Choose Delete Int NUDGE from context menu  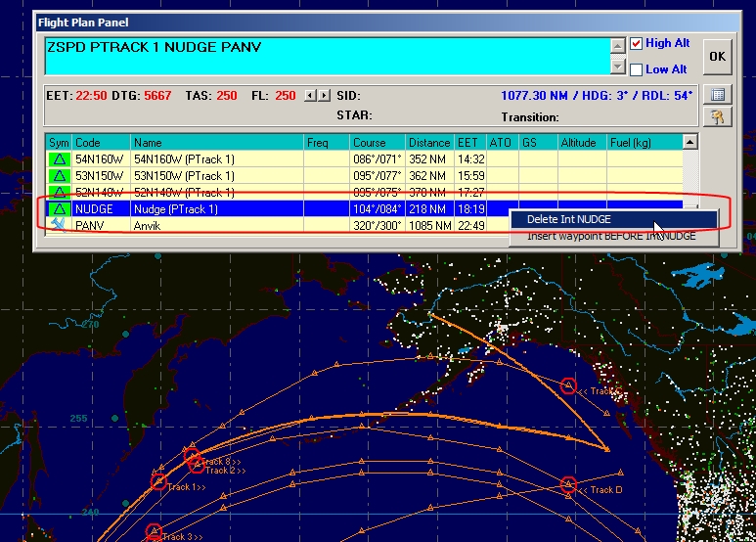[x=614, y=219]
